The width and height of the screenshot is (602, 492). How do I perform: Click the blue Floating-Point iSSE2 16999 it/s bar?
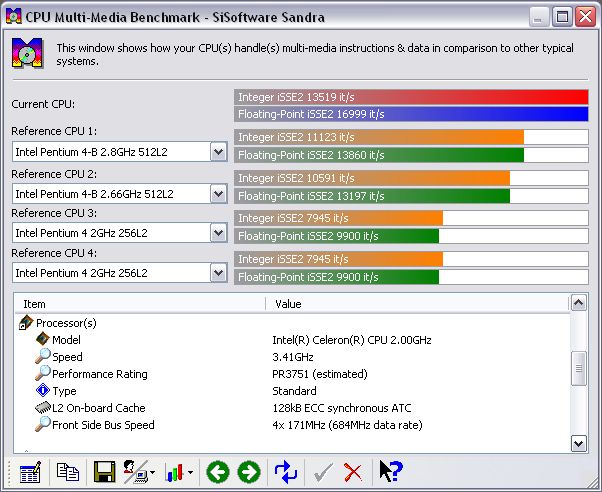411,114
